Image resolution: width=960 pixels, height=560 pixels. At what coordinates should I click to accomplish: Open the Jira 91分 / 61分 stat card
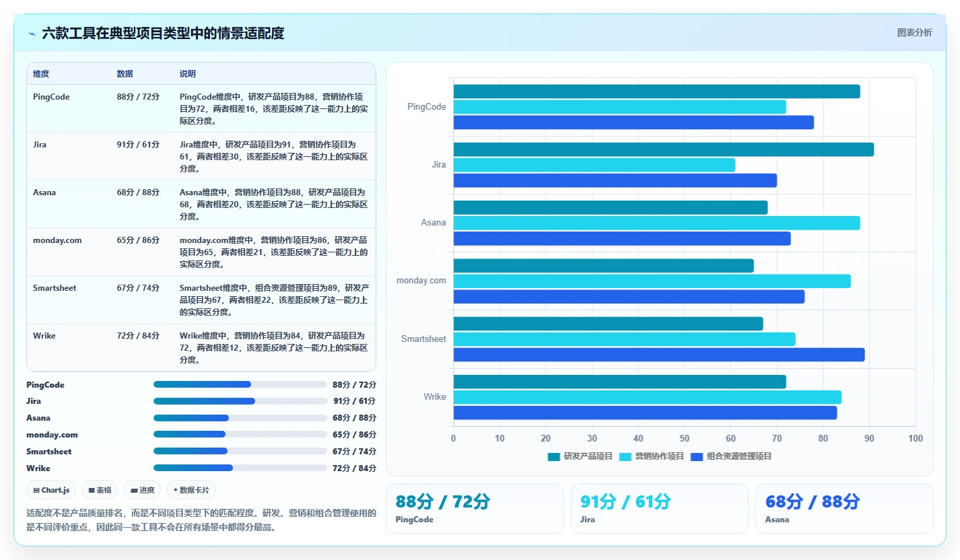pyautogui.click(x=660, y=508)
